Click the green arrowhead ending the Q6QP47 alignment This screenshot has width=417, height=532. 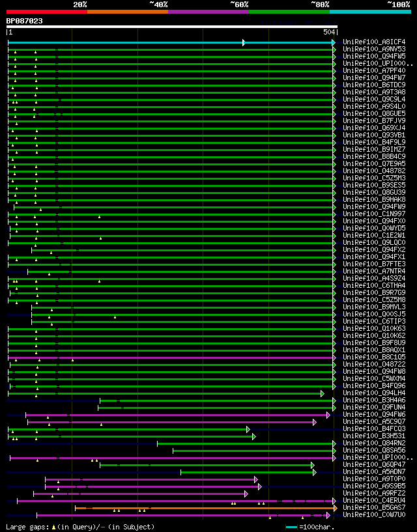point(312,465)
